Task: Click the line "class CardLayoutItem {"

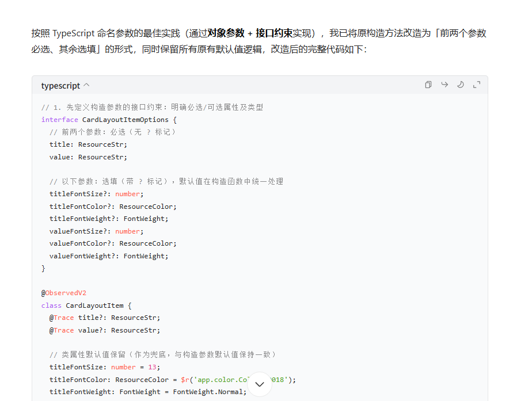Action: tap(86, 305)
